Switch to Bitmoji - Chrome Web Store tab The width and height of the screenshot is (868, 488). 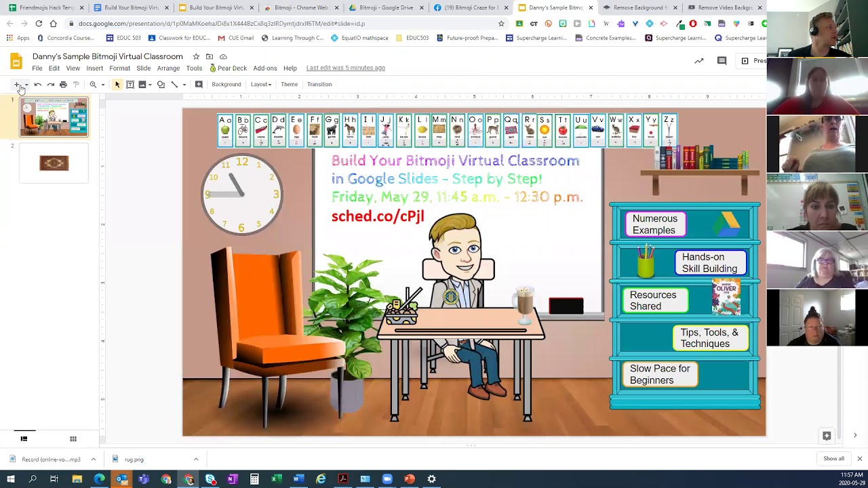[301, 7]
